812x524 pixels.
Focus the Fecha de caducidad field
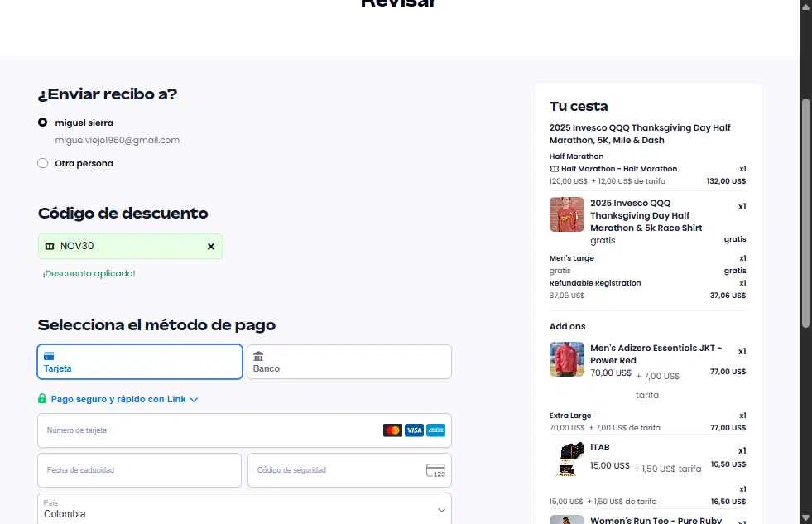click(139, 470)
